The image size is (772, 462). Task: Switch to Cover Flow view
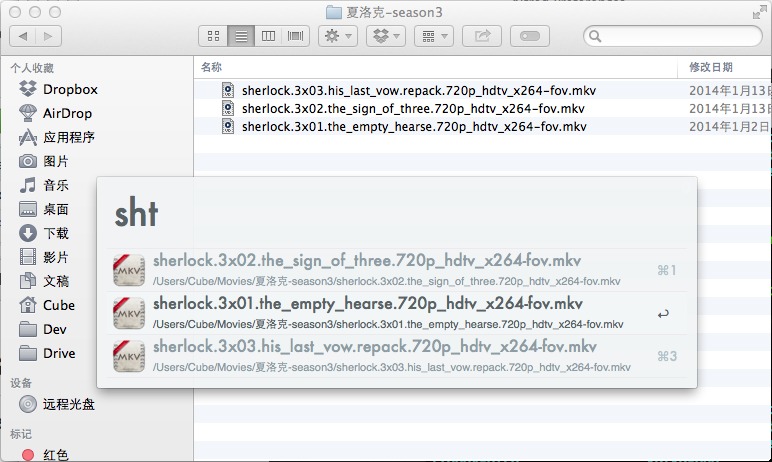[x=295, y=36]
